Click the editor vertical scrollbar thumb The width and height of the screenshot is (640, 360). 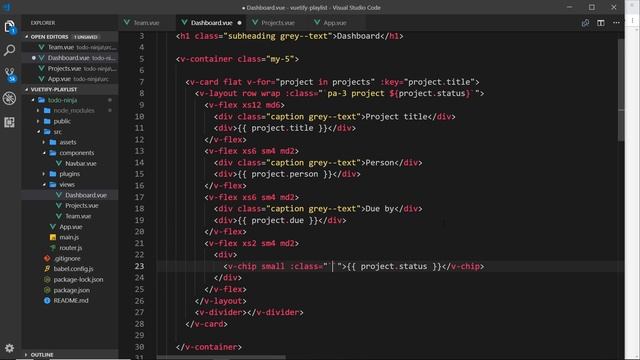(x=621, y=90)
